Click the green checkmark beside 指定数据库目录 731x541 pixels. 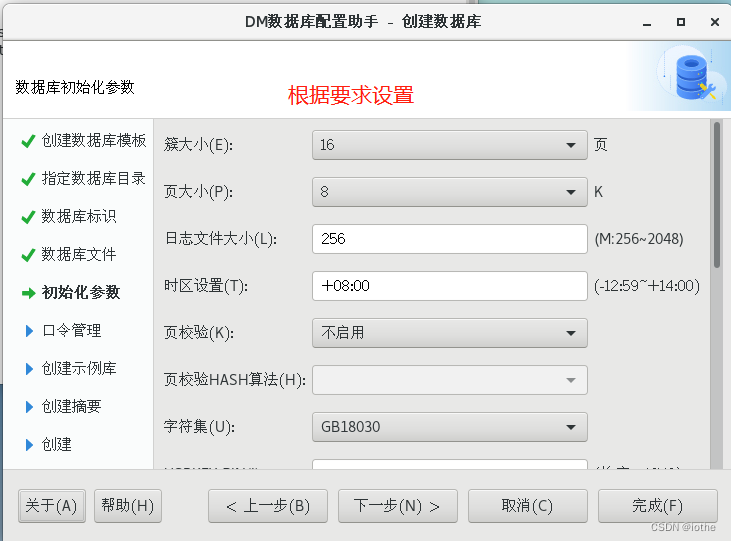(28, 179)
